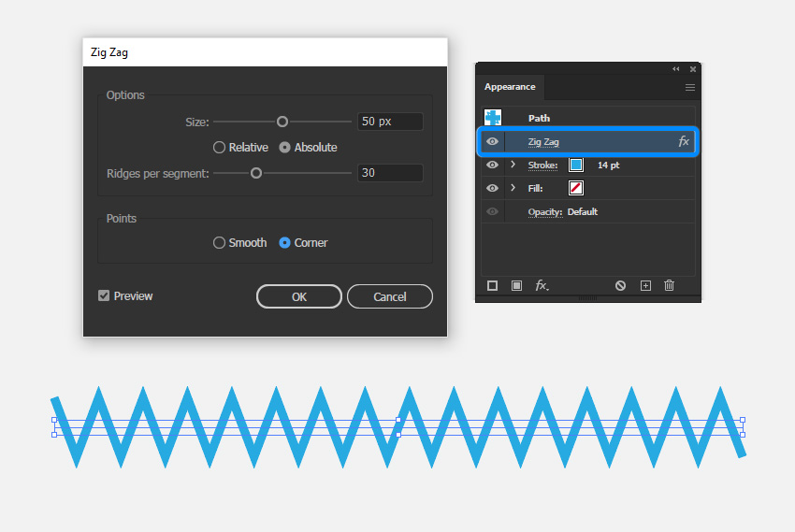Screen dimensions: 795x532
Task: Delete selected item with trash icon
Action: point(669,285)
